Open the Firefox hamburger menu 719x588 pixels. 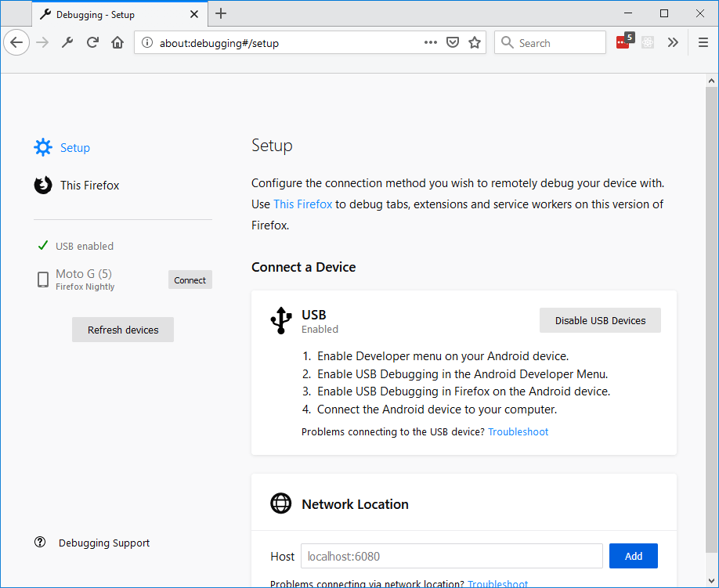[x=703, y=42]
